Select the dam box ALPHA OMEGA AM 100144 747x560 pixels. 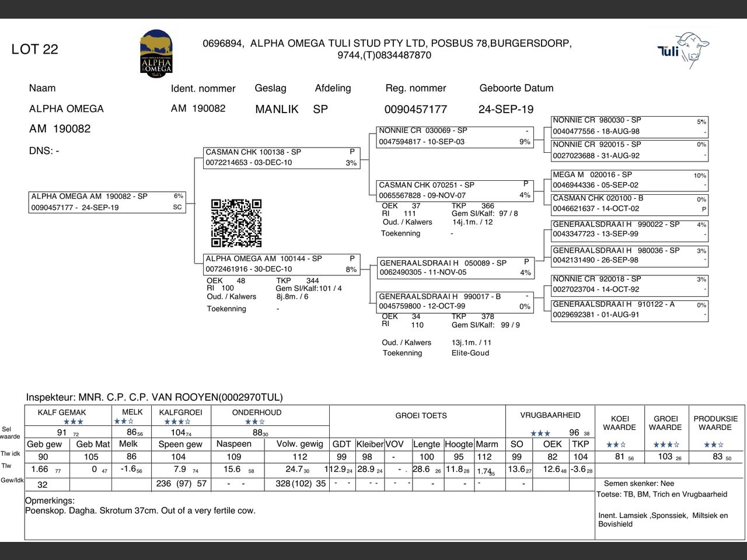(x=281, y=264)
